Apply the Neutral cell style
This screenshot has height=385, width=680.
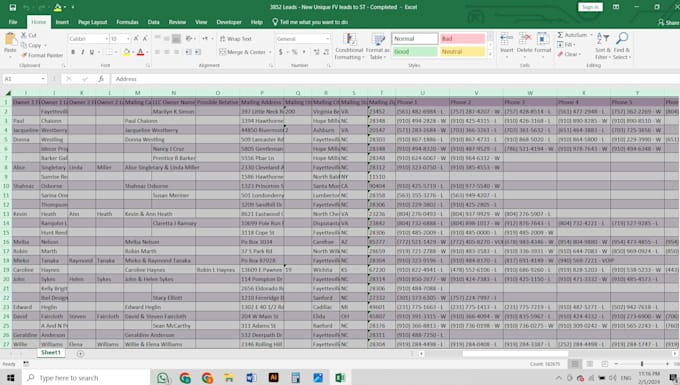462,52
